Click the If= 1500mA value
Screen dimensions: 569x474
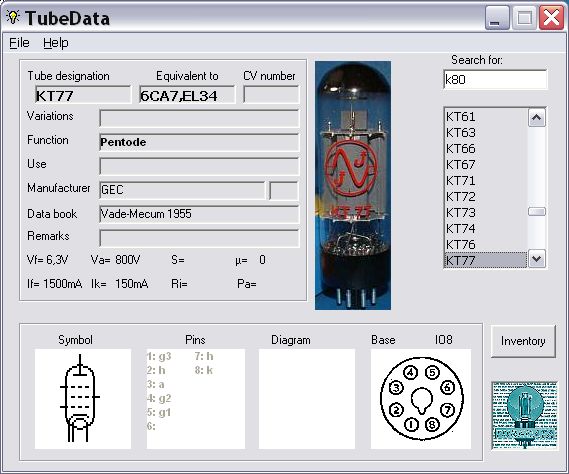click(54, 284)
